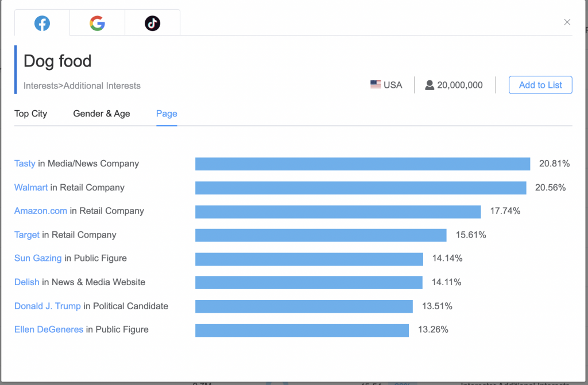Switch to the Facebook platform tab
The height and width of the screenshot is (385, 588).
(42, 24)
